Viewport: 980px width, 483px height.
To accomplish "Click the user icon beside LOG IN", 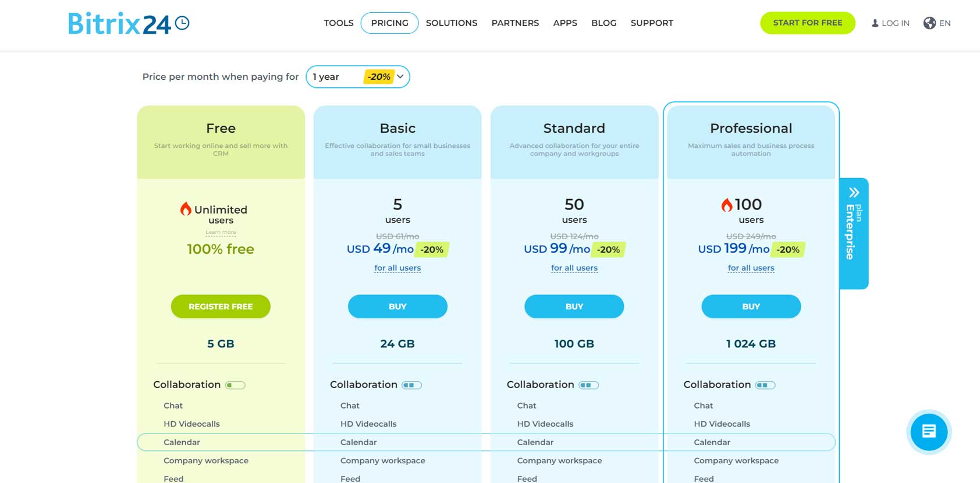I will click(875, 23).
